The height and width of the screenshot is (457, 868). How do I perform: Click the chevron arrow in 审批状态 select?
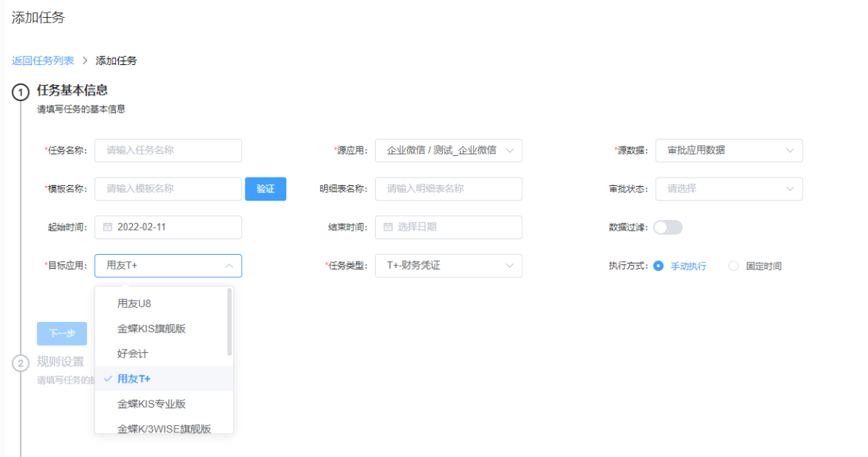tap(790, 189)
